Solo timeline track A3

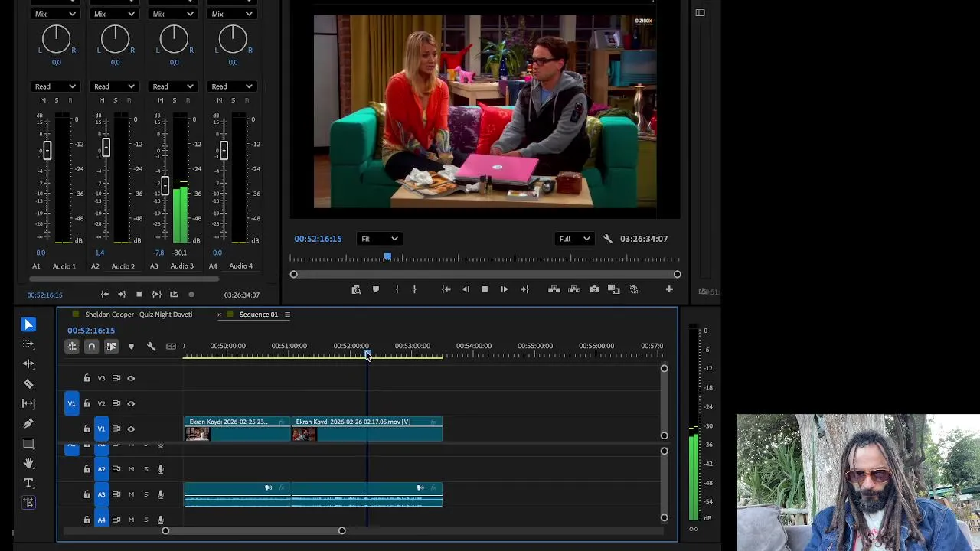point(145,494)
